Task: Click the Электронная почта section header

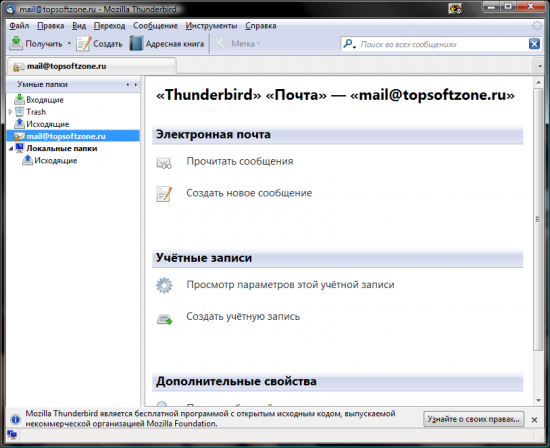Action: tap(337, 135)
